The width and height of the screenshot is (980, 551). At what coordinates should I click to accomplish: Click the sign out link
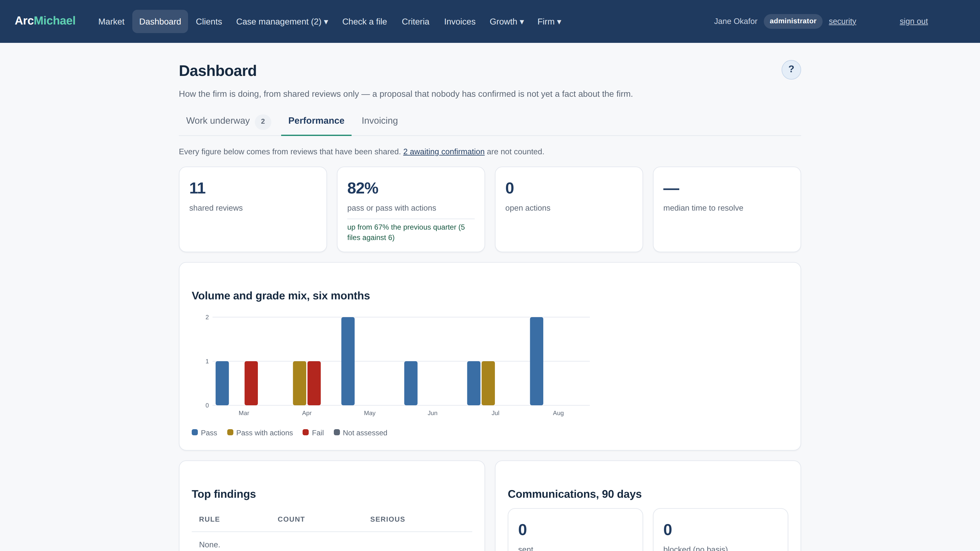[x=914, y=21]
